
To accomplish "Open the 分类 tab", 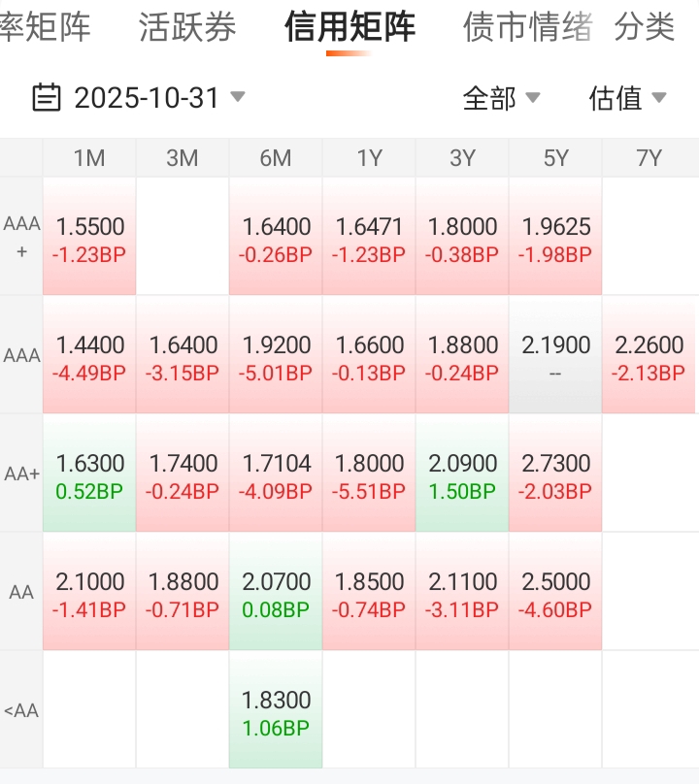I will [645, 27].
